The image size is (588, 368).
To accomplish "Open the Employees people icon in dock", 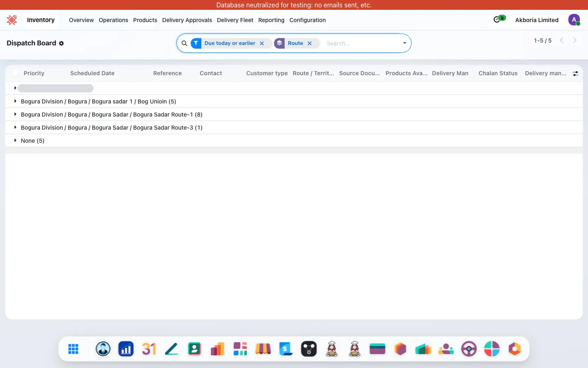I will click(446, 349).
